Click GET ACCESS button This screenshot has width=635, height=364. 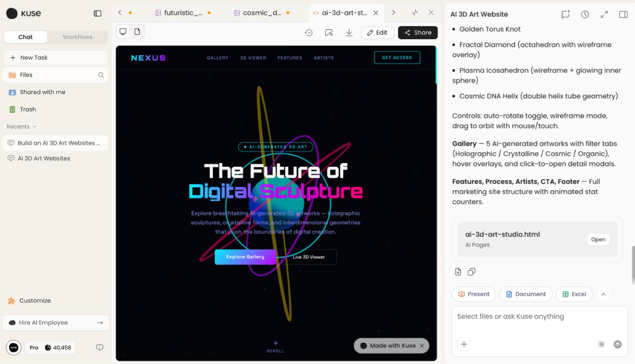coord(397,58)
